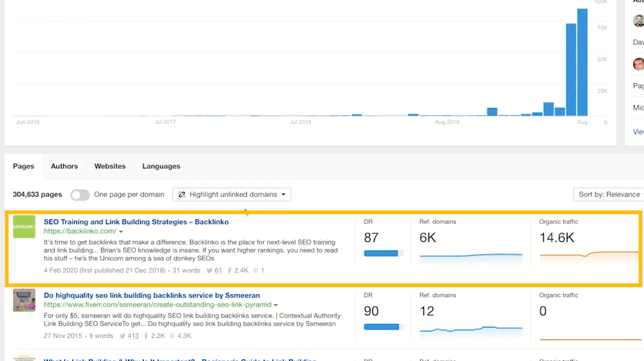Click the Pinterest icon beside 4.3K
Viewport: 644px width, 361px height.
[x=172, y=336]
